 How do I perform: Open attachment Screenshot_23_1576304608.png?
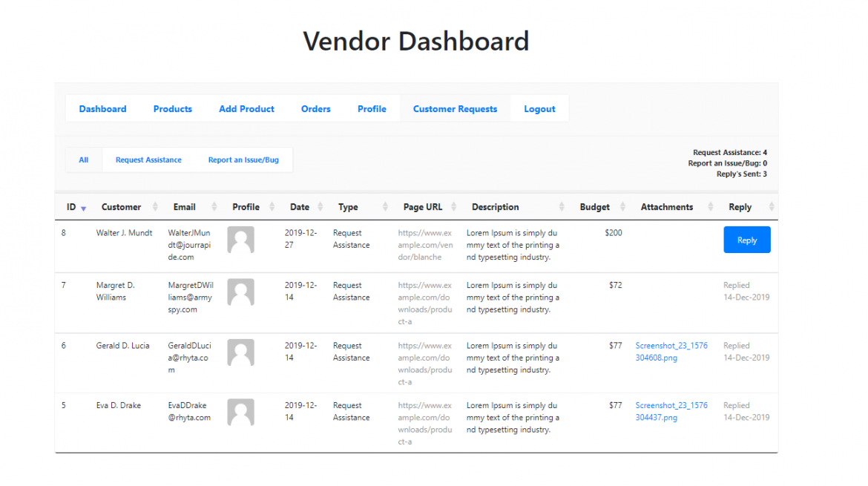[x=671, y=351]
